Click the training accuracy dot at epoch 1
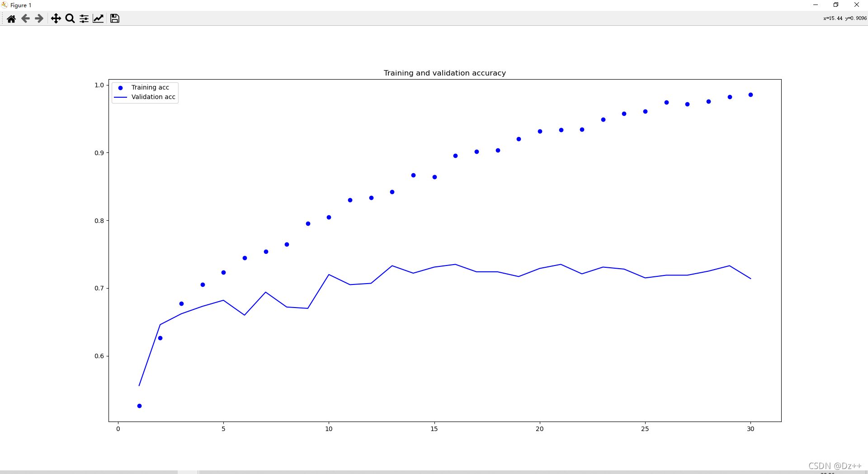The height and width of the screenshot is (474, 868). [139, 406]
